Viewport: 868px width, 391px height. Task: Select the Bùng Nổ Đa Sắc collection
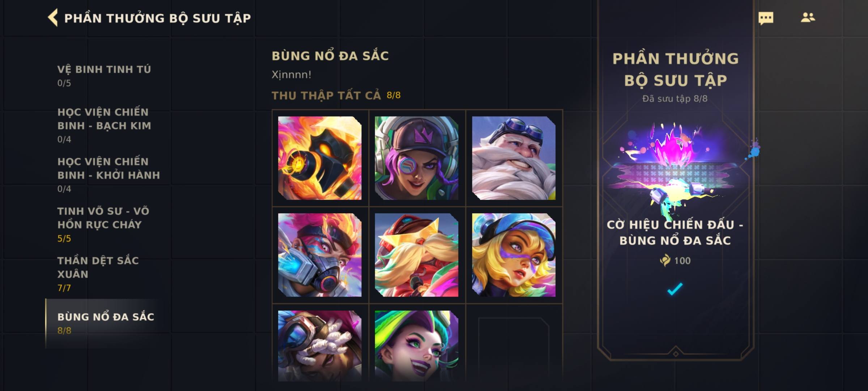tap(106, 323)
